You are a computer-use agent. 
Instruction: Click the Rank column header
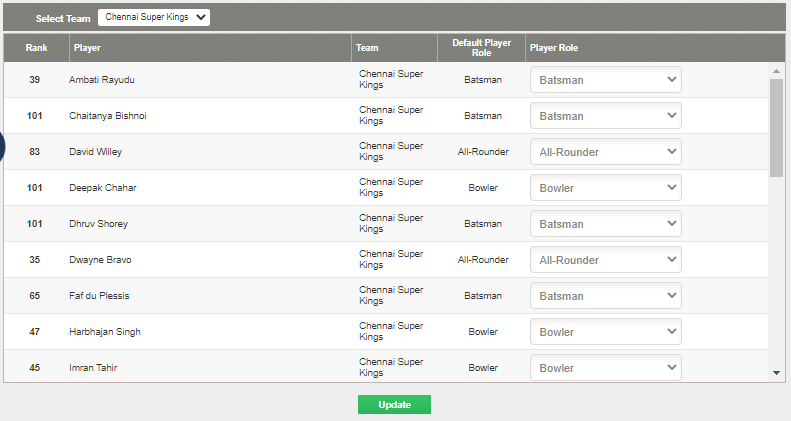point(37,48)
